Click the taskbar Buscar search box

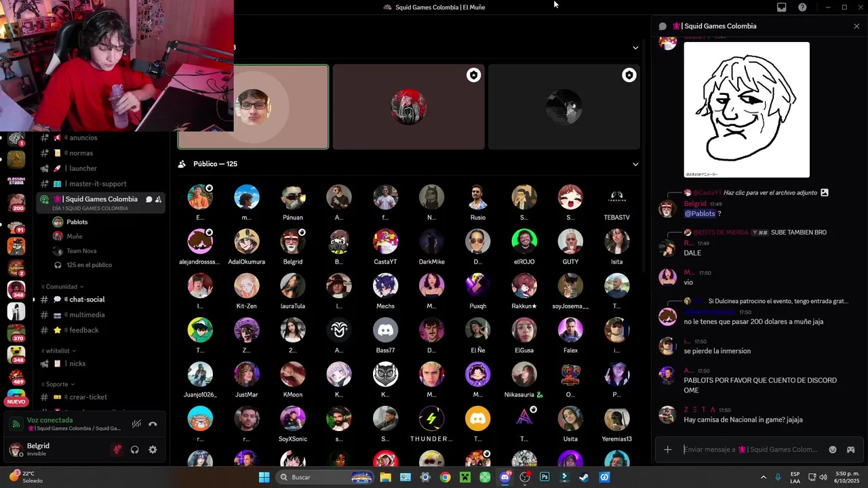pos(325,477)
